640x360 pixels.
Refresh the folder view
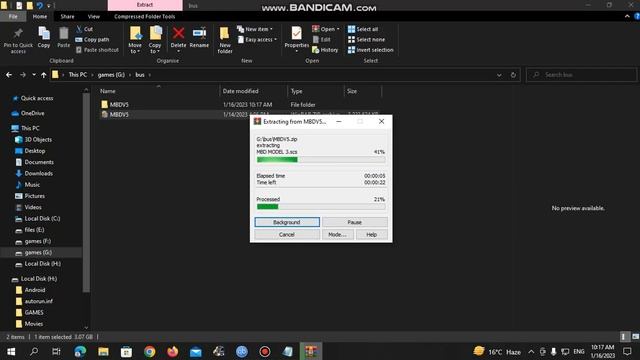coord(513,75)
